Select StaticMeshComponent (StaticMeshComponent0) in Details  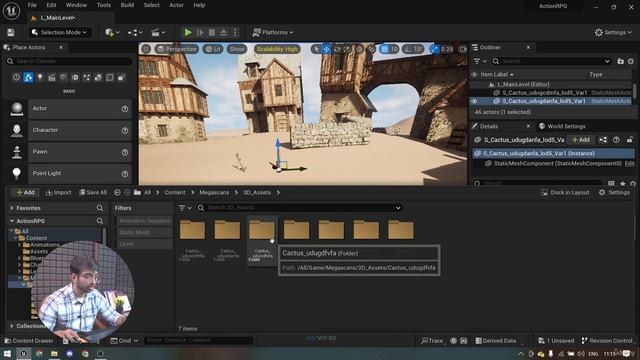[x=557, y=164]
